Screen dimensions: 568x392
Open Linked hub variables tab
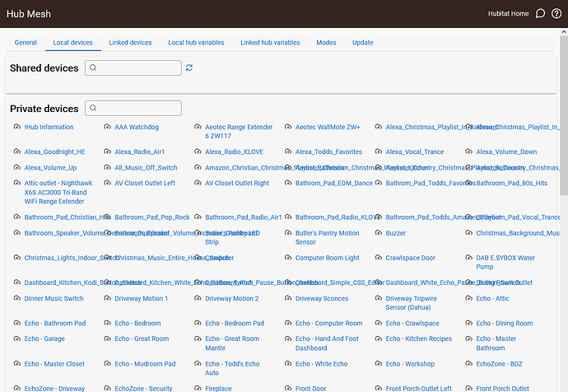tap(270, 42)
